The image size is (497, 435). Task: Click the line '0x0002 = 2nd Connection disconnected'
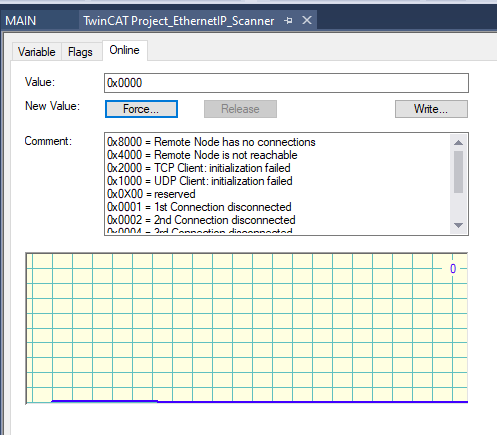click(201, 220)
